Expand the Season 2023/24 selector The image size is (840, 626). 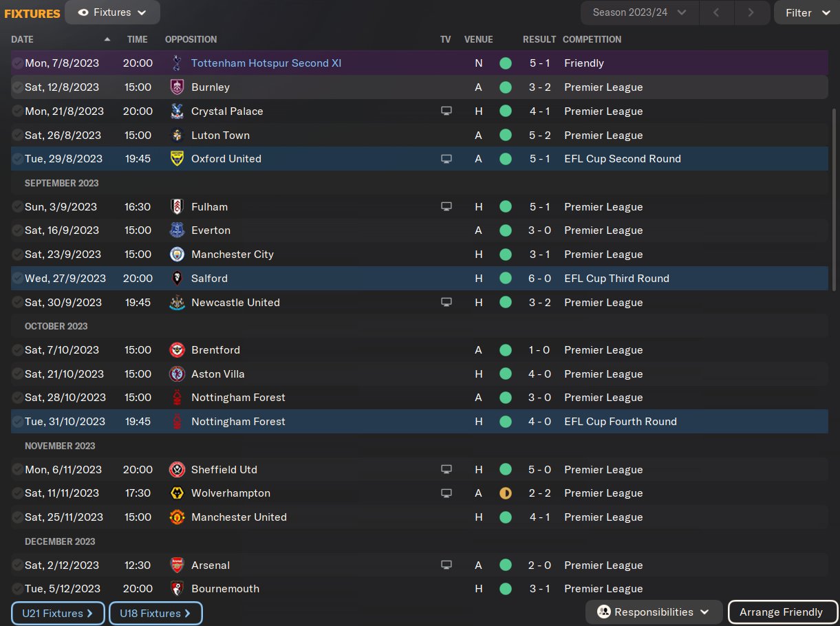click(x=640, y=12)
